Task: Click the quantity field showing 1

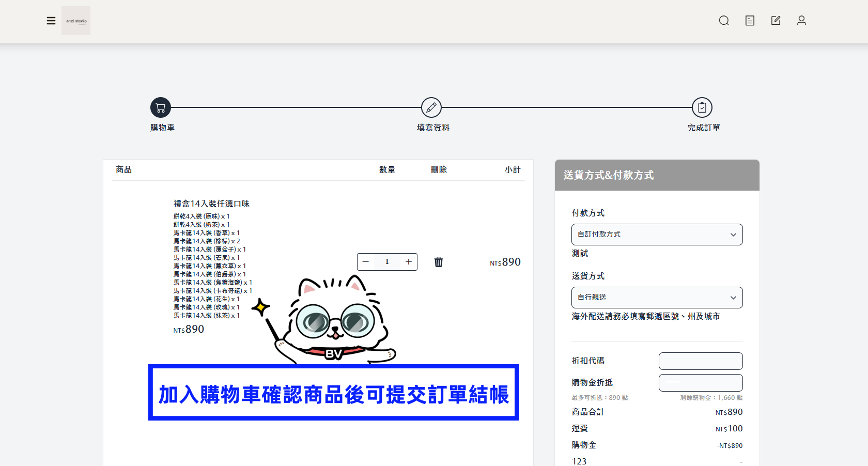Action: tap(387, 262)
